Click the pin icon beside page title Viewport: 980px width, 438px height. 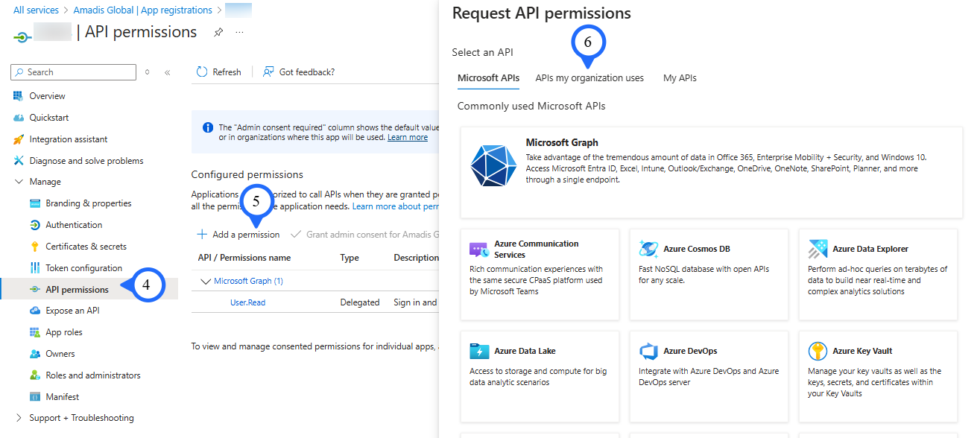[218, 33]
